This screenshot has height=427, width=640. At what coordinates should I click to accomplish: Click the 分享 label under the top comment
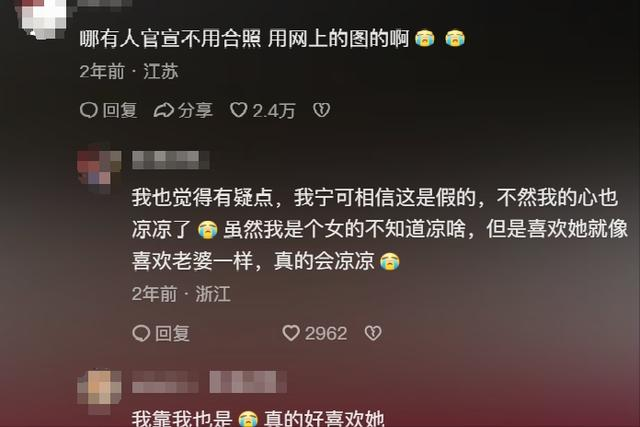[196, 110]
